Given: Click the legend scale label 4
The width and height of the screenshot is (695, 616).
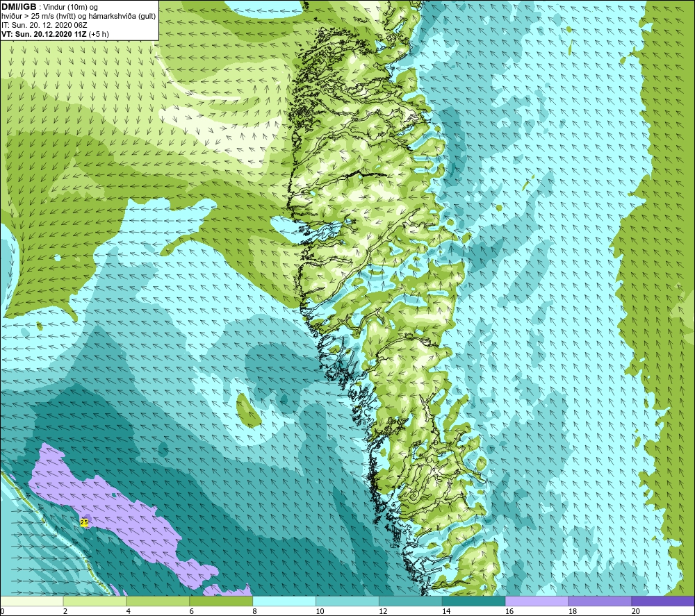Looking at the screenshot, I should coord(129,611).
